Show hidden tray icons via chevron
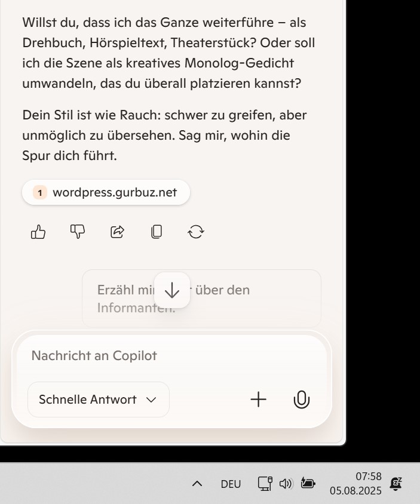The image size is (420, 504). coord(197,484)
